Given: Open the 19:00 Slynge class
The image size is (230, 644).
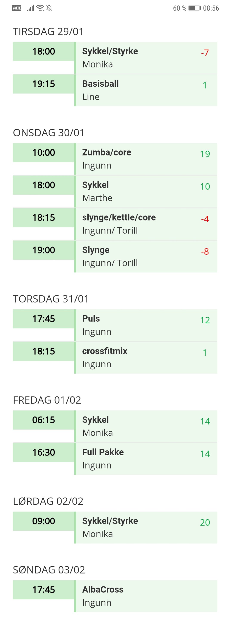Looking at the screenshot, I should tap(140, 257).
